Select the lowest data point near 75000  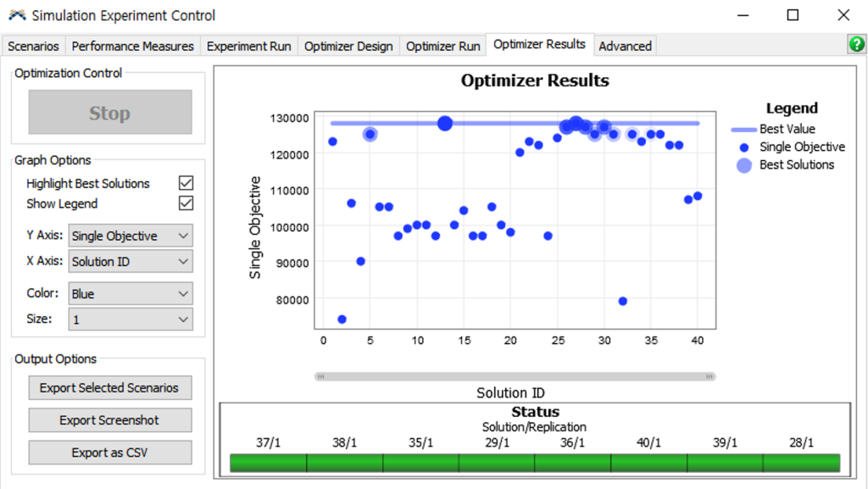[x=342, y=320]
